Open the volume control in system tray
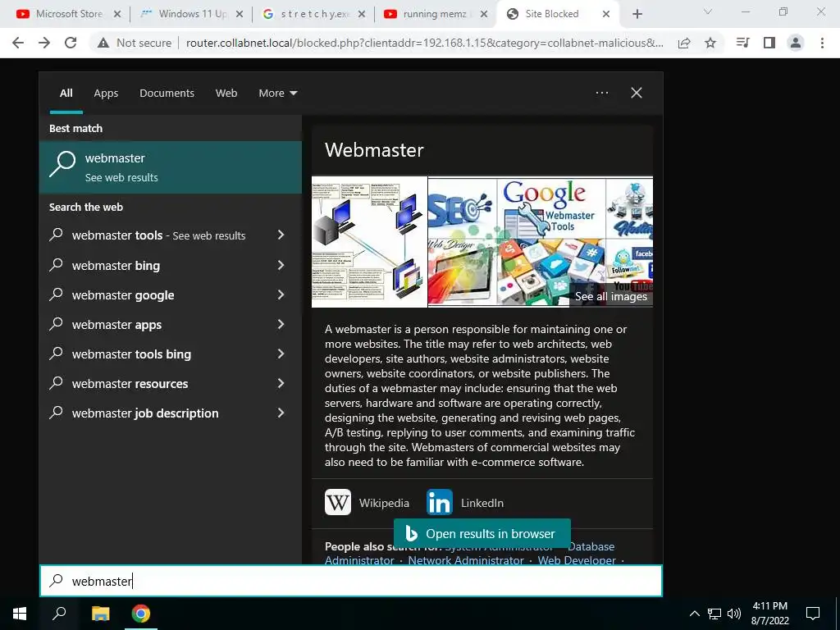Image resolution: width=840 pixels, height=630 pixels. (734, 614)
